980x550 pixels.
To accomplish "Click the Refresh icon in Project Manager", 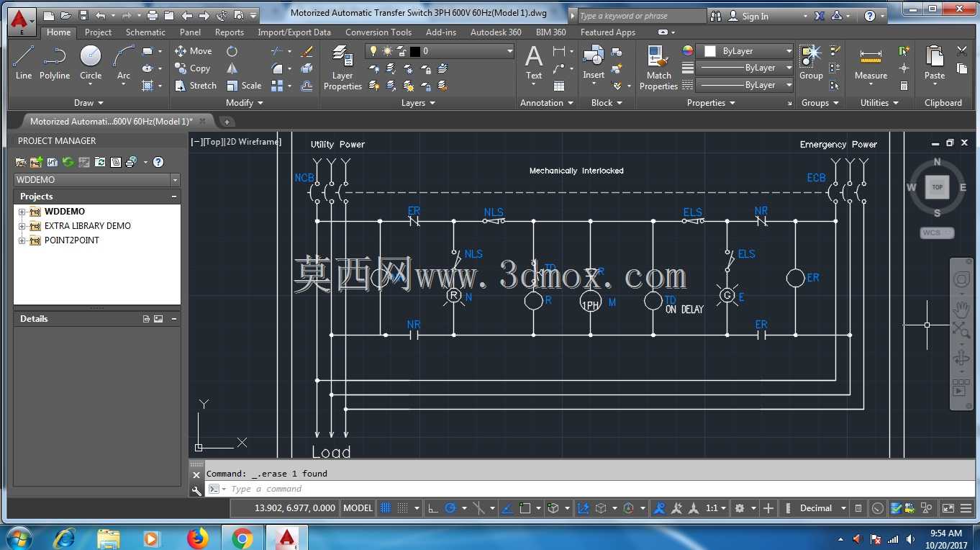I will [x=68, y=162].
